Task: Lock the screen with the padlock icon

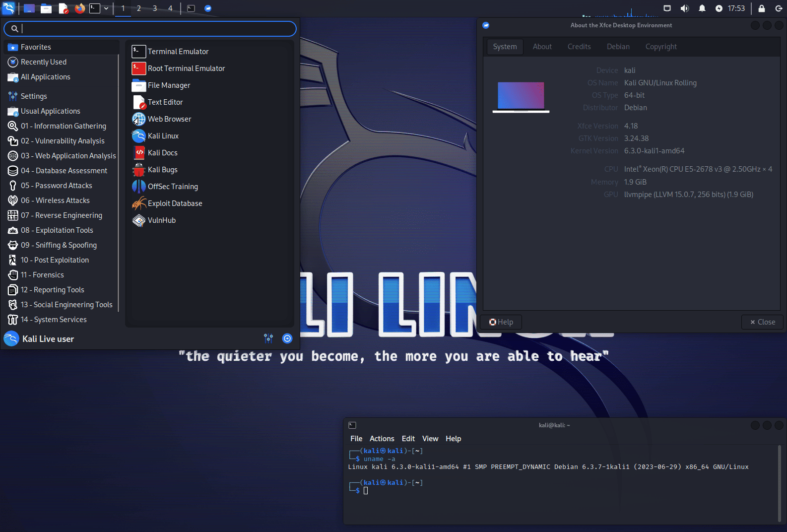Action: click(x=762, y=8)
